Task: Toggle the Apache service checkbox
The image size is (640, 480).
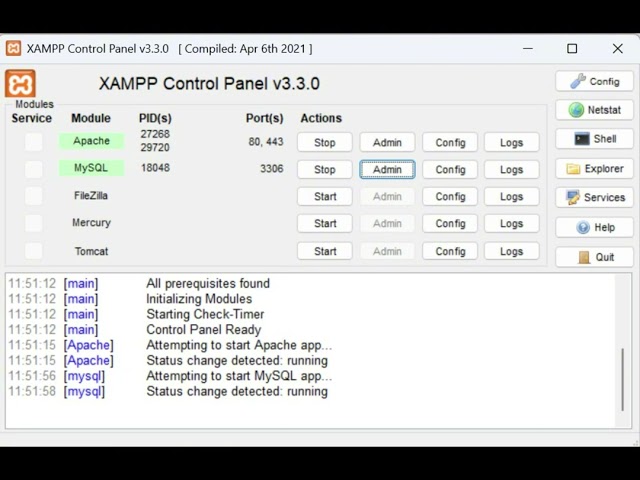Action: click(34, 142)
